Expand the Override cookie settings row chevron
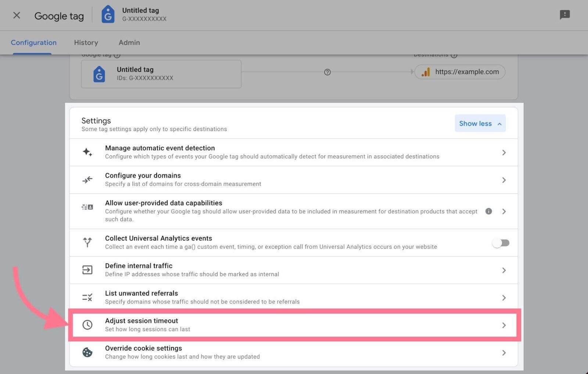 pyautogui.click(x=504, y=352)
